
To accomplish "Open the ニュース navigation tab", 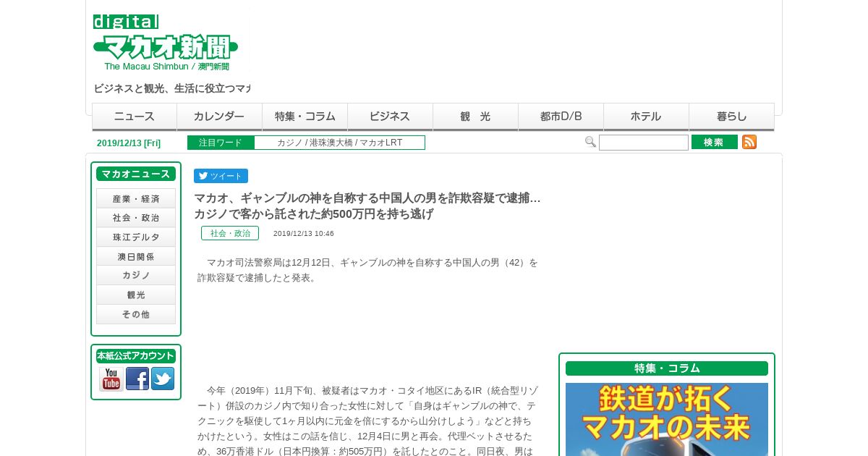I will [135, 117].
